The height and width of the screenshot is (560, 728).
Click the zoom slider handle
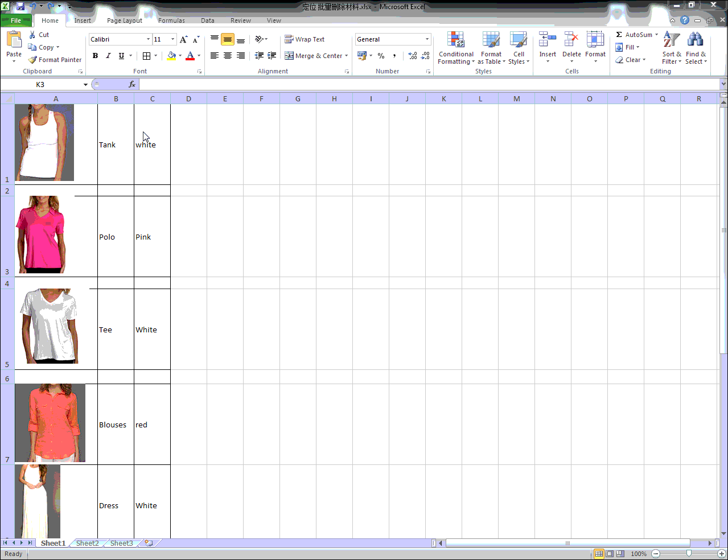[689, 553]
